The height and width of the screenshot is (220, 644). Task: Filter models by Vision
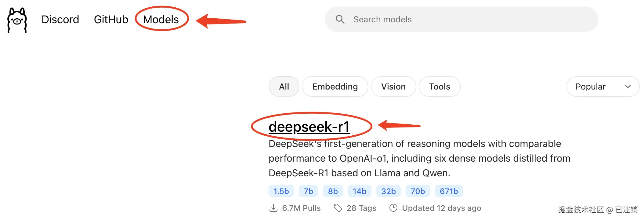pos(393,87)
